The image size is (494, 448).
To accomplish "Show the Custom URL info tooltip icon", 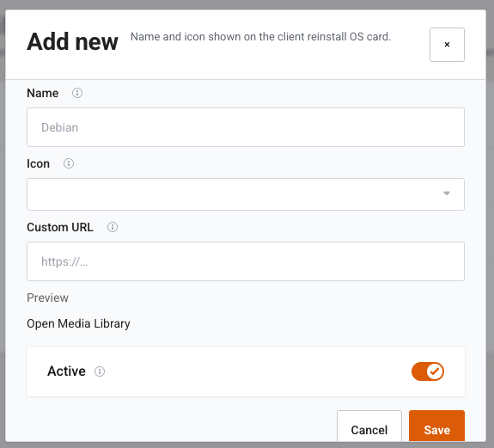I will tap(113, 227).
